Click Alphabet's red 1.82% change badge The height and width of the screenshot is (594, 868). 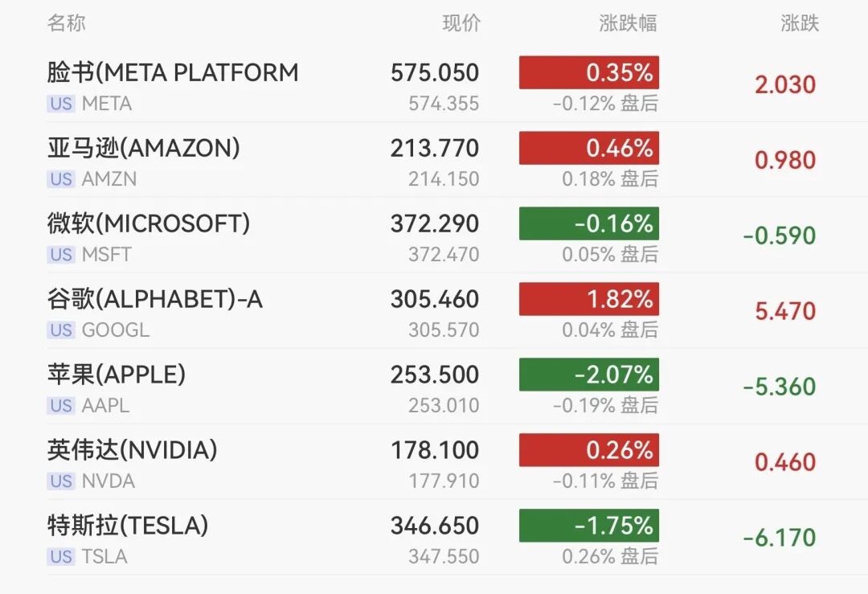(x=589, y=299)
